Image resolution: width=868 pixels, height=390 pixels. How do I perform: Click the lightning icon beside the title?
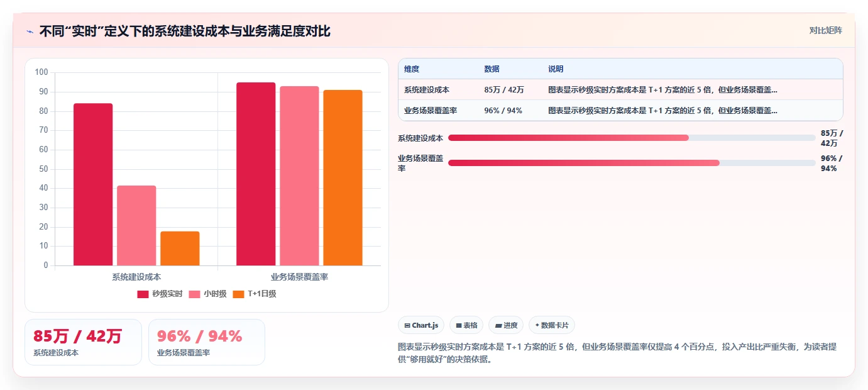(x=30, y=31)
